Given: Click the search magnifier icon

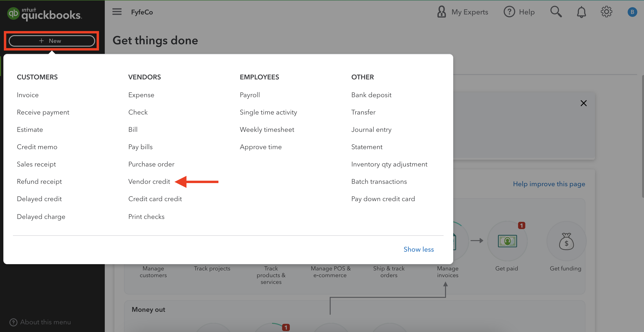Looking at the screenshot, I should [x=556, y=12].
